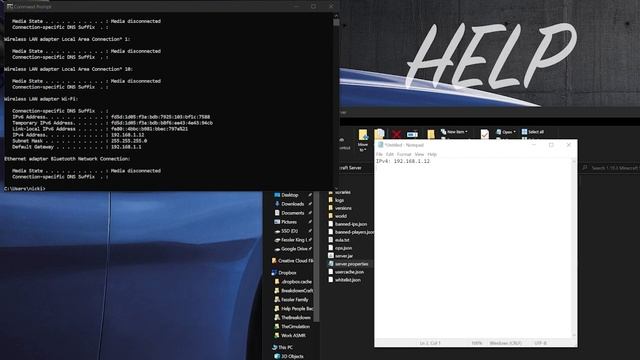
Task: Select This PC in Explorer sidebar
Action: pos(285,347)
